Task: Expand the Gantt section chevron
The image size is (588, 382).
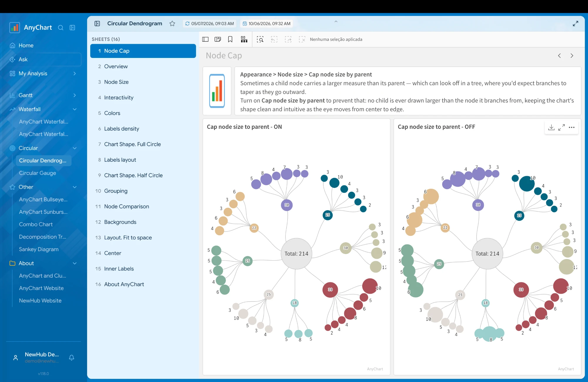Action: tap(75, 95)
